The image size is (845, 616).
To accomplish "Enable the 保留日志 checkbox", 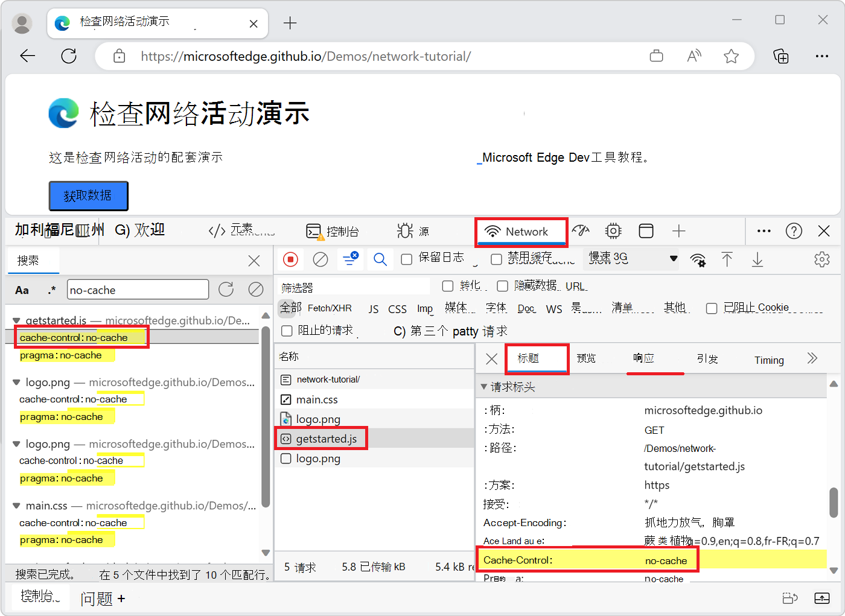I will point(406,258).
